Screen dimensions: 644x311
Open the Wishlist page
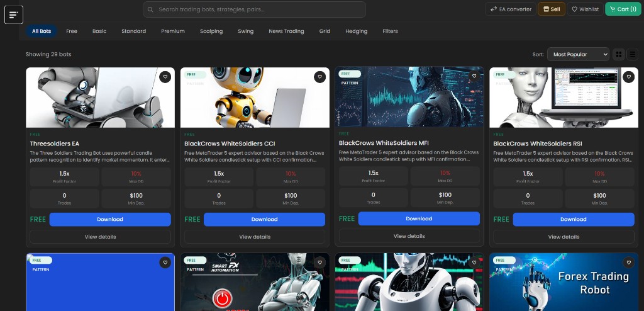[x=586, y=9]
